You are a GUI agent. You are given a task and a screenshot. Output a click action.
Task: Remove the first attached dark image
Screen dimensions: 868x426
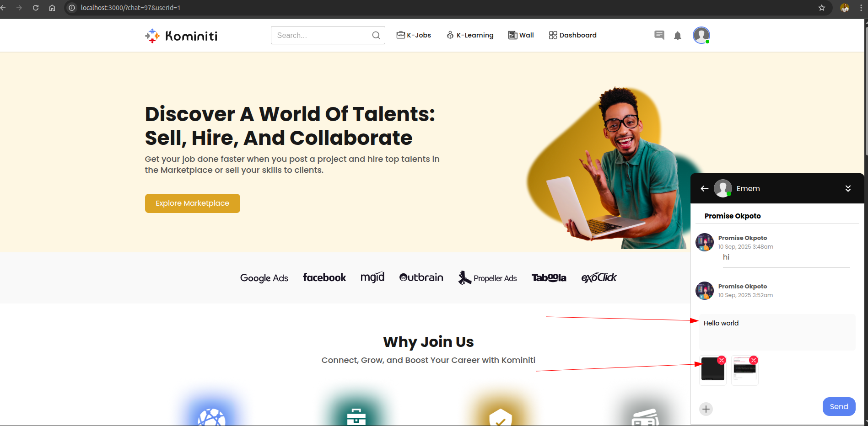722,360
